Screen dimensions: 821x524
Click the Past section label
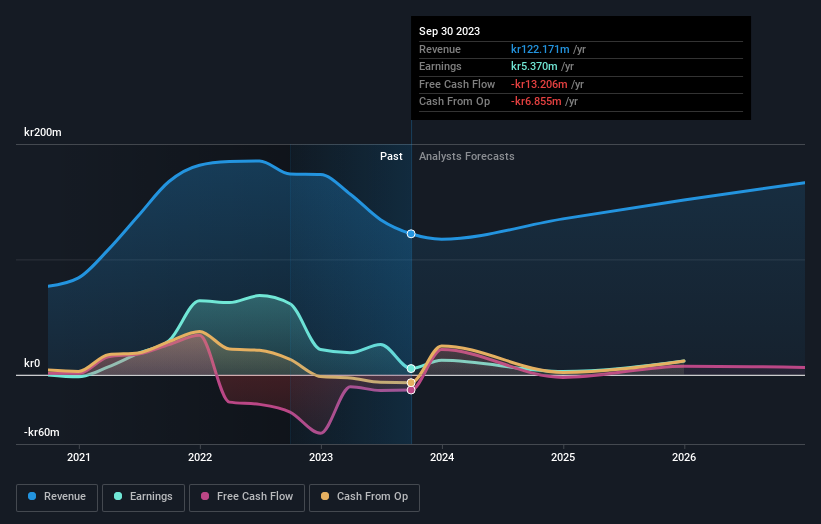click(391, 157)
